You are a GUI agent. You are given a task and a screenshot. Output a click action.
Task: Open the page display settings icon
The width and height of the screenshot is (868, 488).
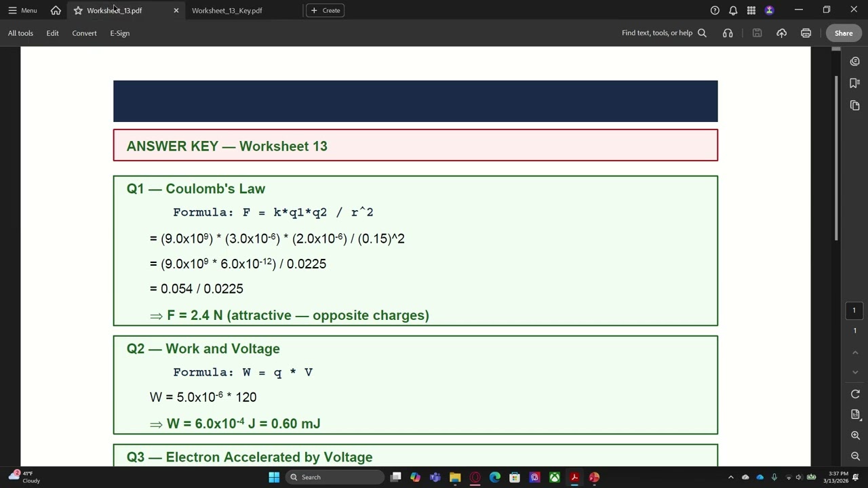tap(854, 414)
